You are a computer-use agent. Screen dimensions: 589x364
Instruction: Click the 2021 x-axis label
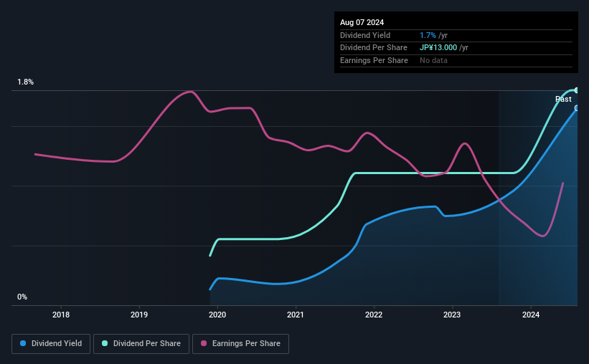coord(296,315)
